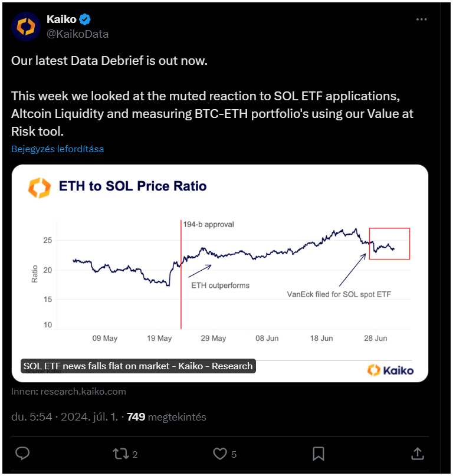This screenshot has height=476, width=453.
Task: Click Bejegyzés lefordítása translate link
Action: click(x=58, y=149)
